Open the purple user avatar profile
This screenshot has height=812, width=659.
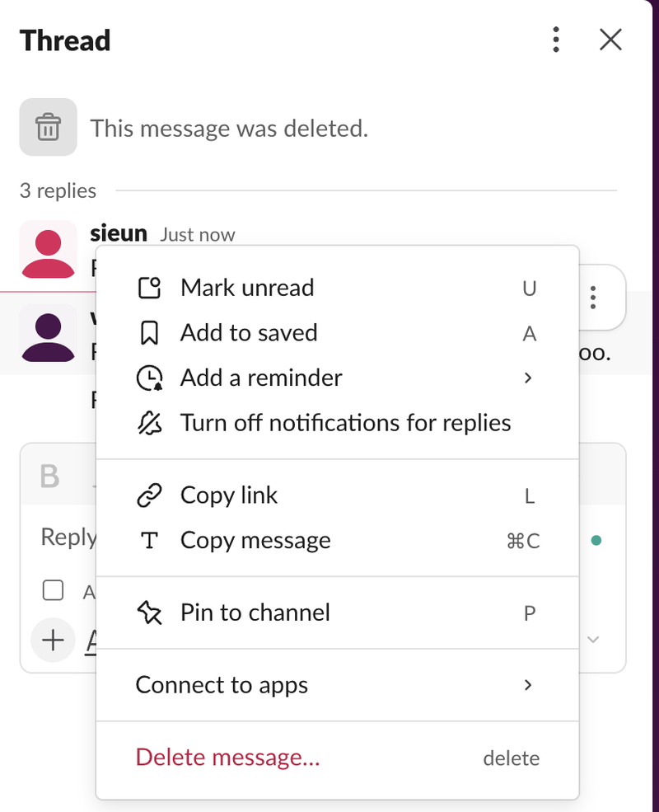tap(48, 333)
